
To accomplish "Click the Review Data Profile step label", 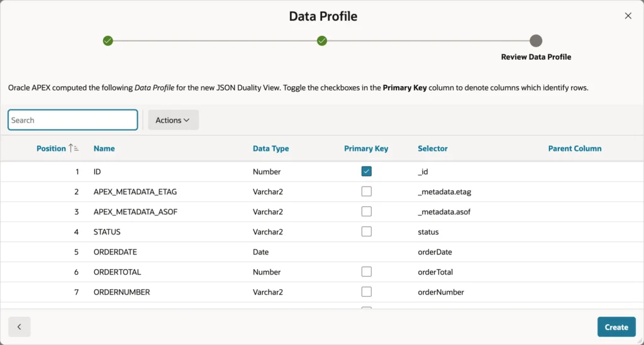I will 536,57.
